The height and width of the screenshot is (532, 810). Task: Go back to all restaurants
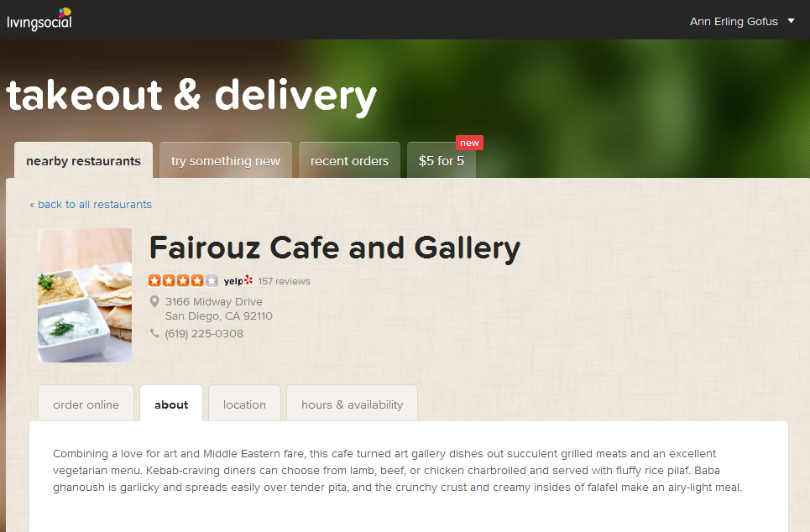tap(91, 205)
